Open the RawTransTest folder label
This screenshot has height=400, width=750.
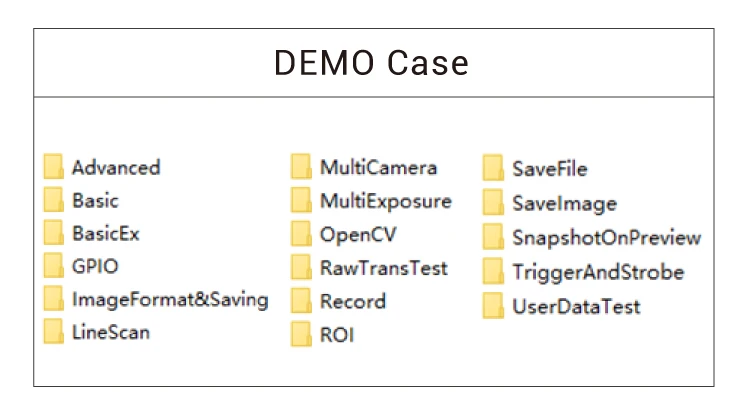(383, 267)
